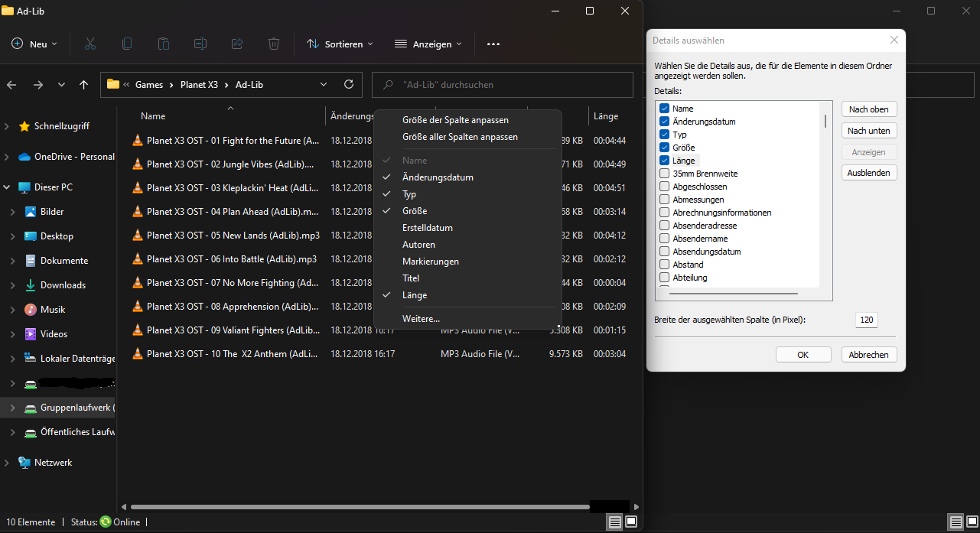
Task: Click the Details list horizontal scrollbar
Action: (x=733, y=293)
